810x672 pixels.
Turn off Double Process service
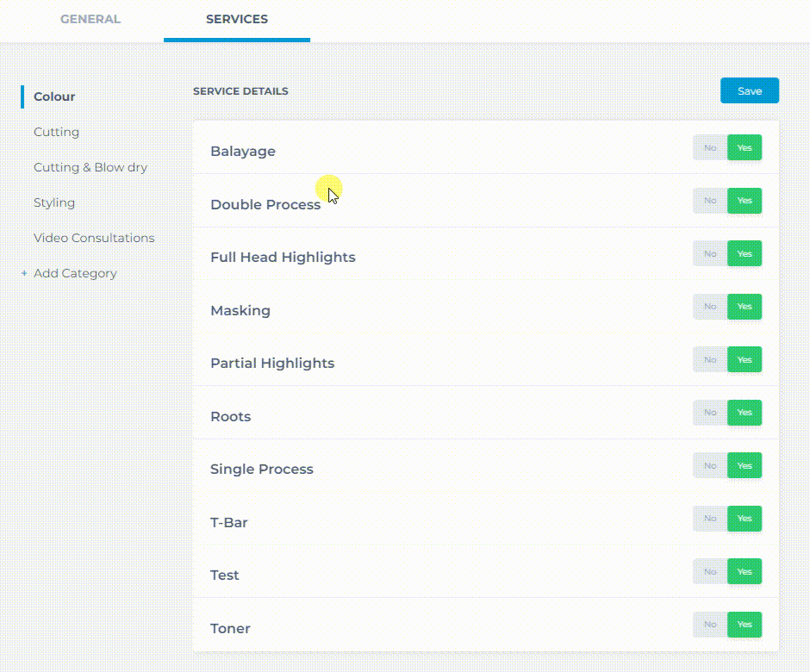pos(710,201)
